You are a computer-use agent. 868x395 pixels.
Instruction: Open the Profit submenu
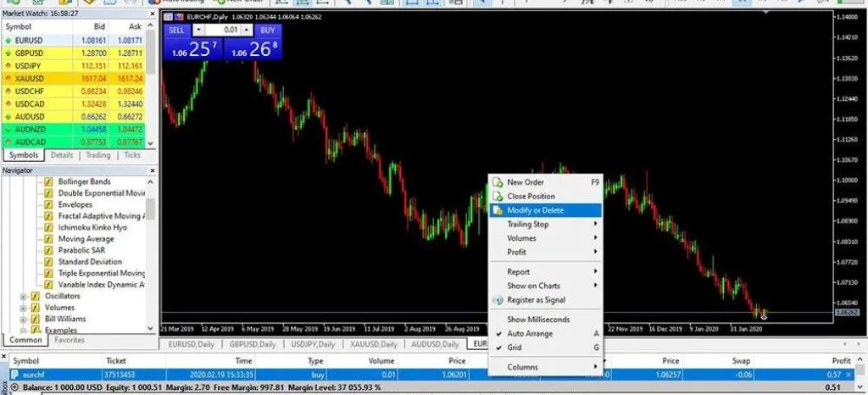click(546, 252)
